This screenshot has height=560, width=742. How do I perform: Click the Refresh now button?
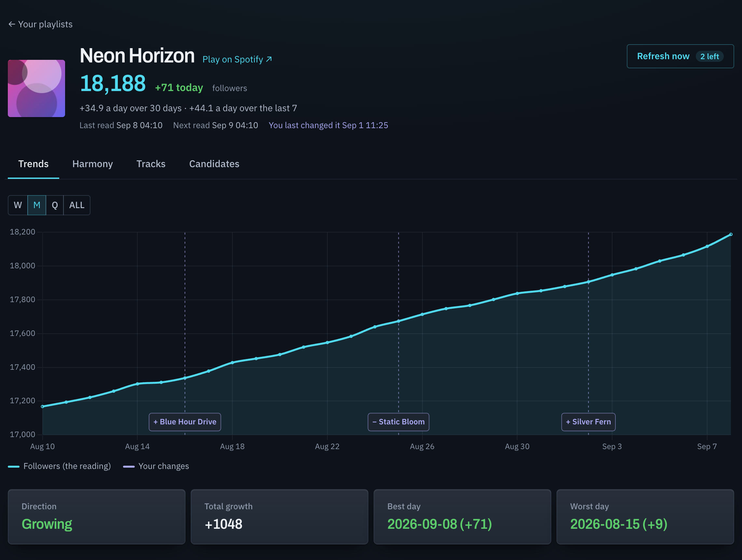tap(680, 56)
